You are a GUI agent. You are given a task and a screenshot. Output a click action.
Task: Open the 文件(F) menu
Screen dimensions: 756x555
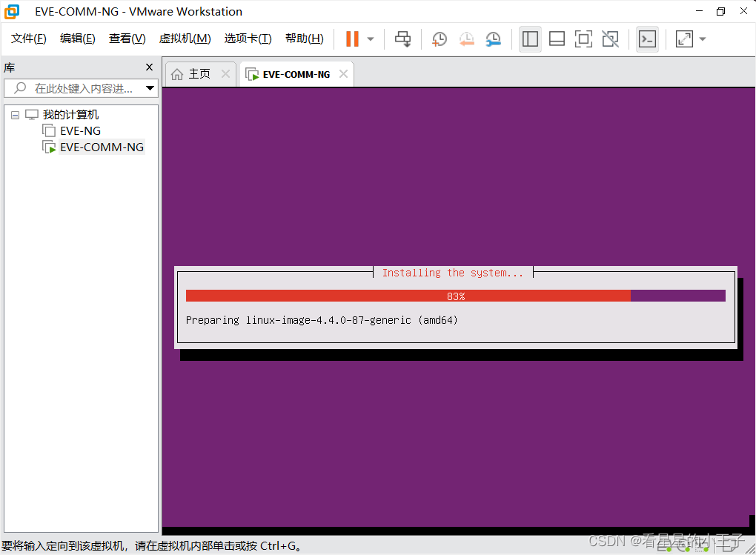tap(28, 39)
